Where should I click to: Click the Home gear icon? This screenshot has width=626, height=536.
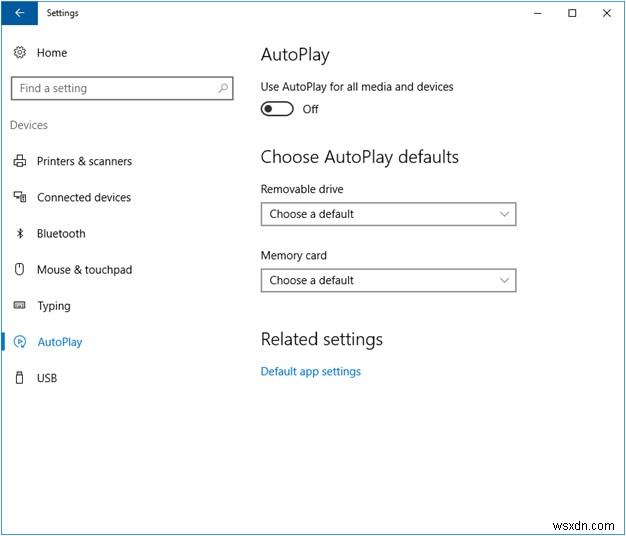(20, 52)
